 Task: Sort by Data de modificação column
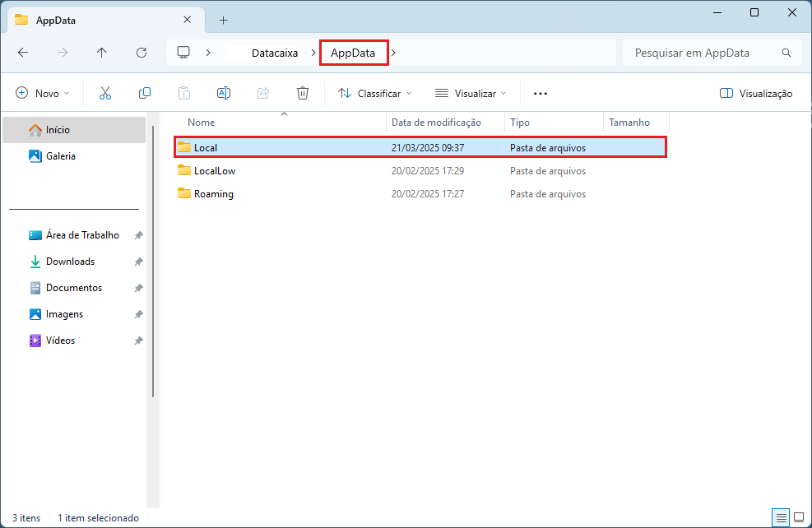tap(436, 123)
